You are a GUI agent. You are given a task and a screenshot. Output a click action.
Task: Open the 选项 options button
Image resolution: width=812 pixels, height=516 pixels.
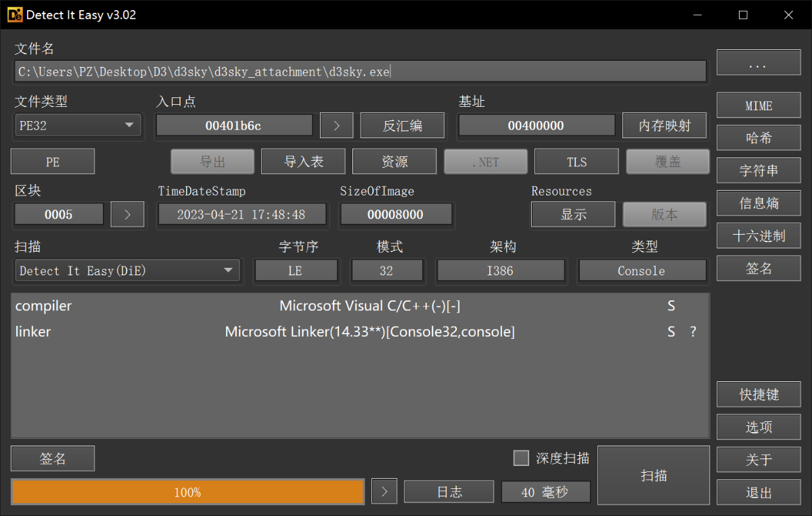759,427
